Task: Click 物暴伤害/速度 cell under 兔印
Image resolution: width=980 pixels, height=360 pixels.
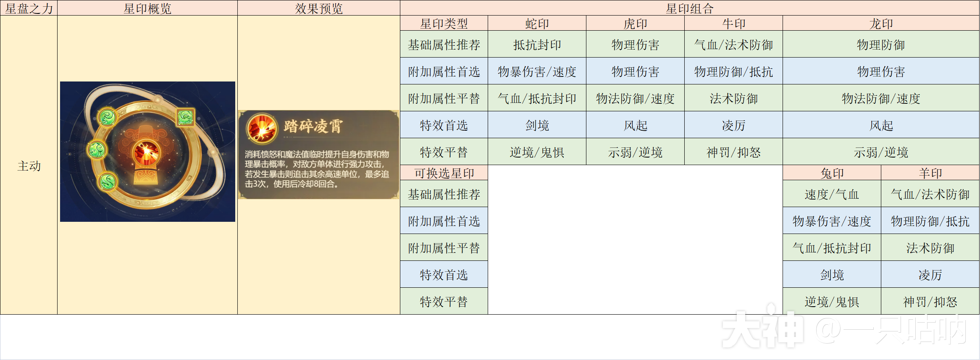Action: click(x=832, y=221)
